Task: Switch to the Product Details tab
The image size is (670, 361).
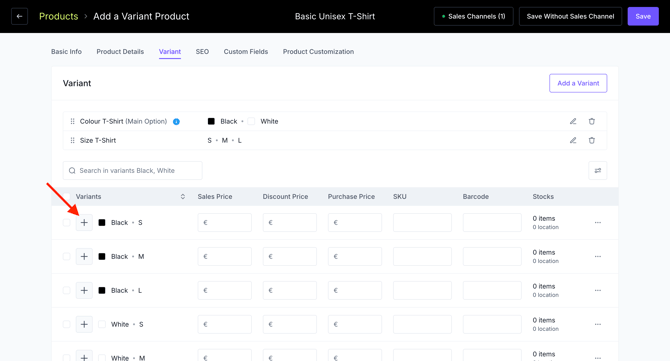Action: click(x=120, y=52)
